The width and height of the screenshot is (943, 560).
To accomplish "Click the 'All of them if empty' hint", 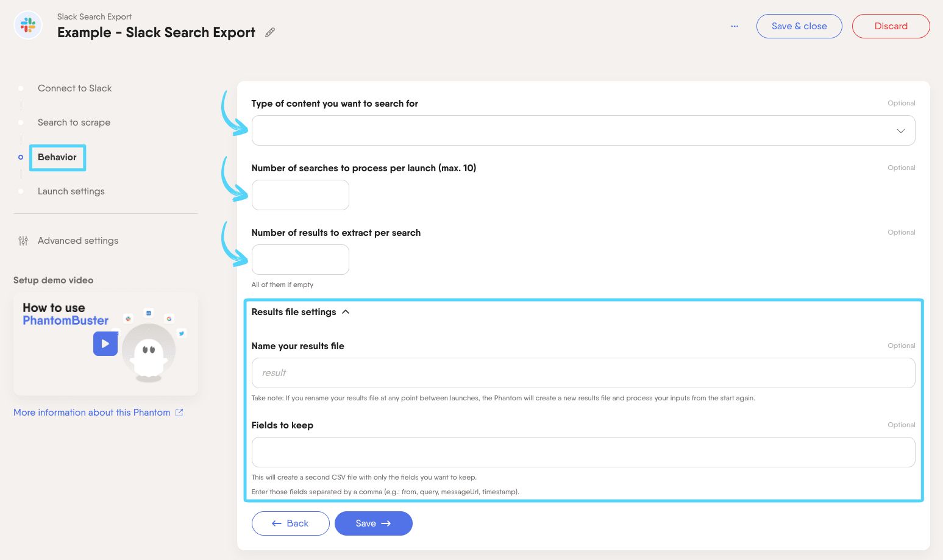I will coord(282,285).
